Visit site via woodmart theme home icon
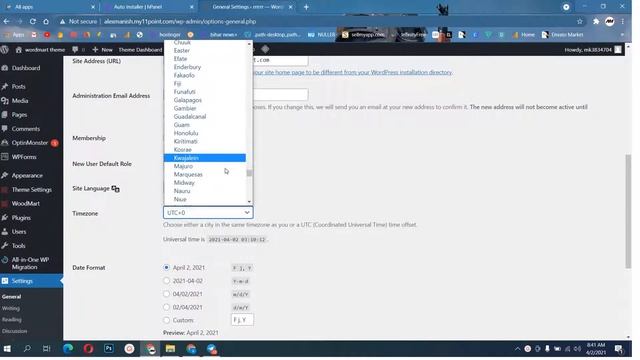This screenshot has height=360, width=640. click(40, 49)
